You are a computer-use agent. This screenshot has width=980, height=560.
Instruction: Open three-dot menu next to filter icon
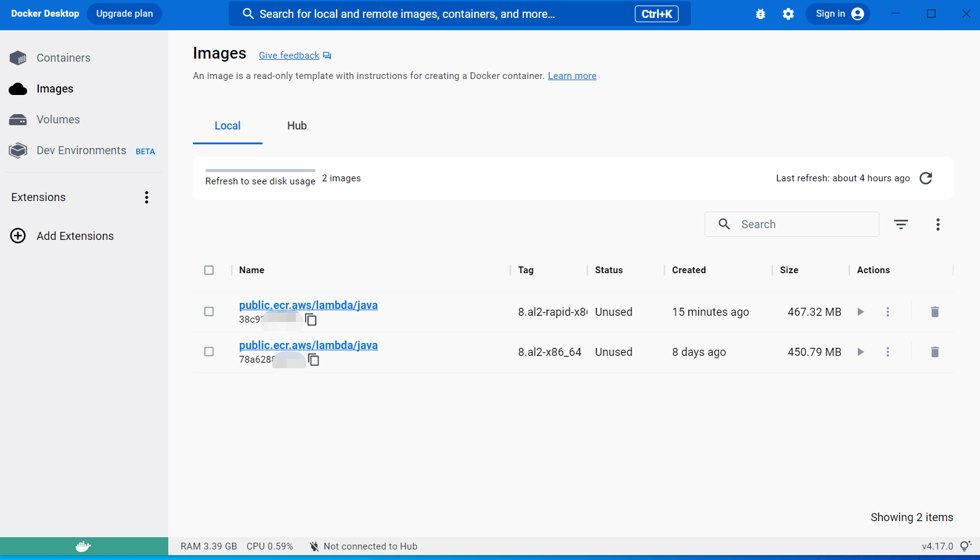pos(937,224)
